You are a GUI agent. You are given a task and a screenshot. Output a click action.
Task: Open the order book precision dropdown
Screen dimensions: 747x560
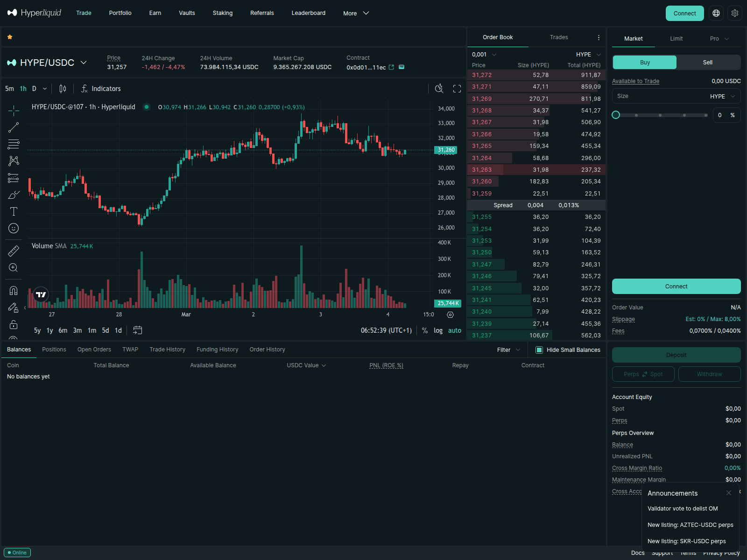click(x=484, y=54)
